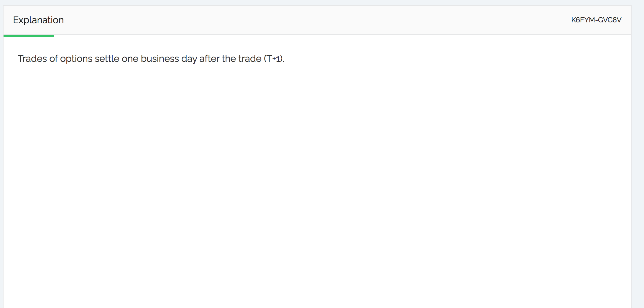Click the word "day" in the explanation

[189, 59]
